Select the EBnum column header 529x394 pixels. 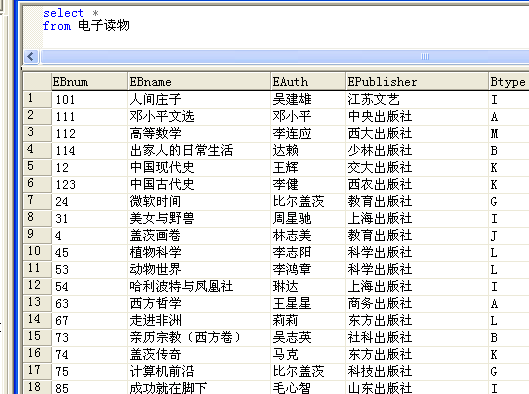[89, 82]
